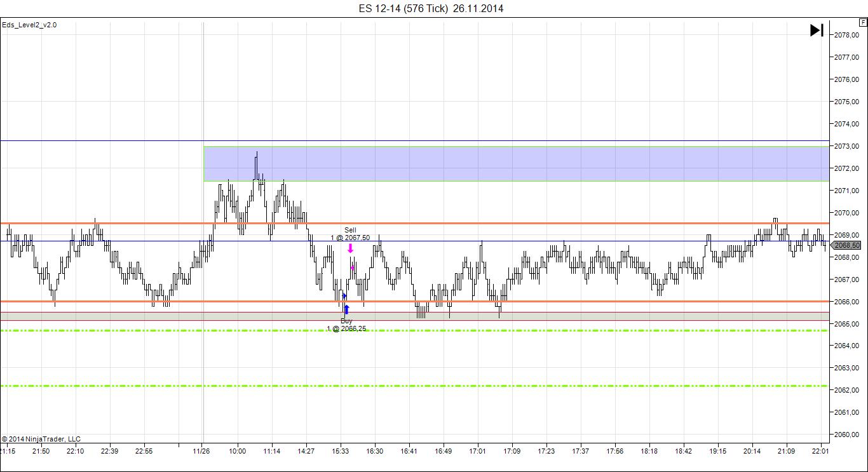Select the blue shaded resistance zone
The image size is (868, 472).
click(x=517, y=164)
